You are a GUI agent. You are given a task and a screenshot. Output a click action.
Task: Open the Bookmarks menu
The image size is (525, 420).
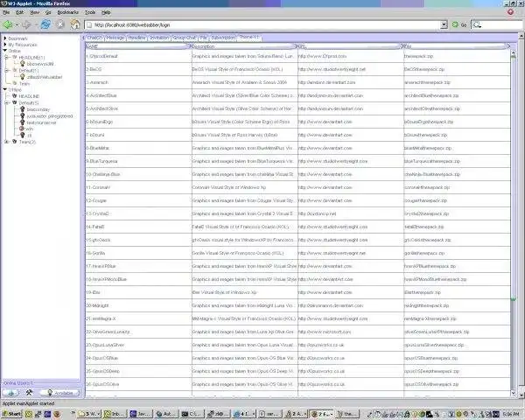pos(68,12)
